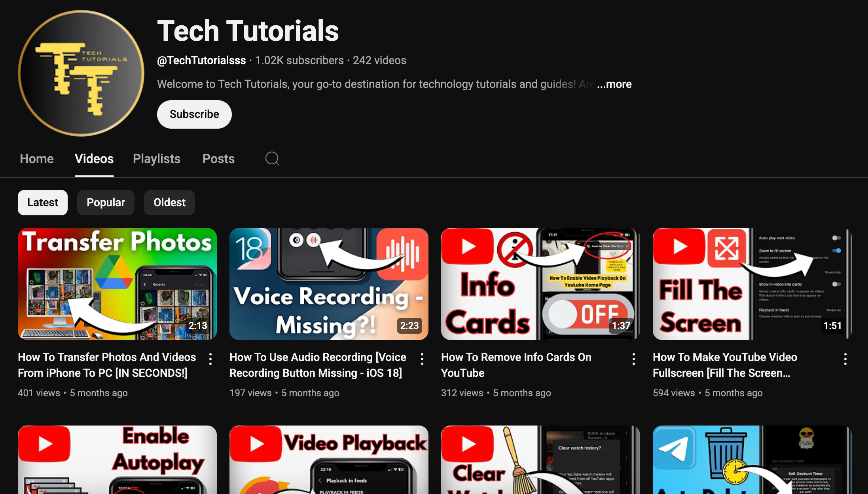Click the @TechTutorialsss handle text

click(201, 60)
